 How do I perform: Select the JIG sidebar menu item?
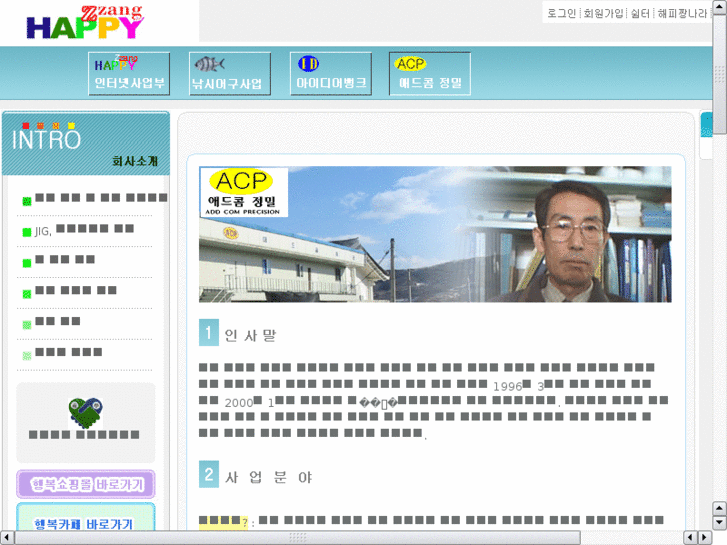(x=84, y=230)
